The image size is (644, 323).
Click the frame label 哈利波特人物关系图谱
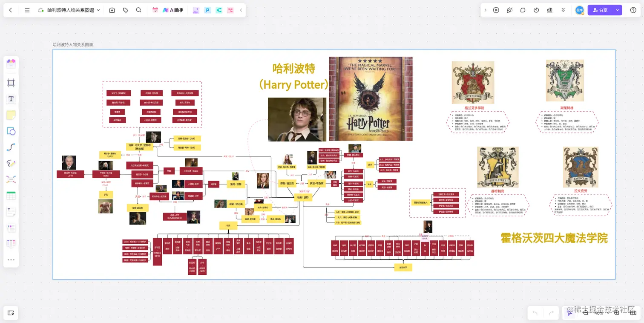[73, 44]
